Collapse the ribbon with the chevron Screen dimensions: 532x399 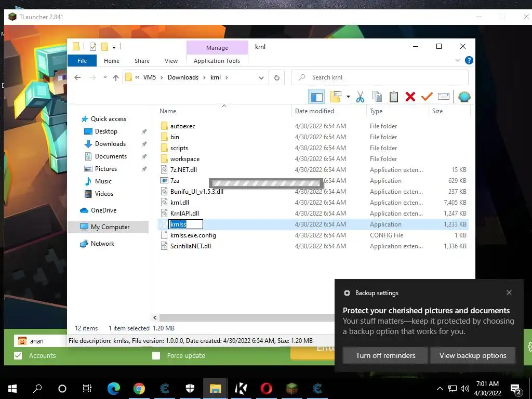click(x=457, y=60)
